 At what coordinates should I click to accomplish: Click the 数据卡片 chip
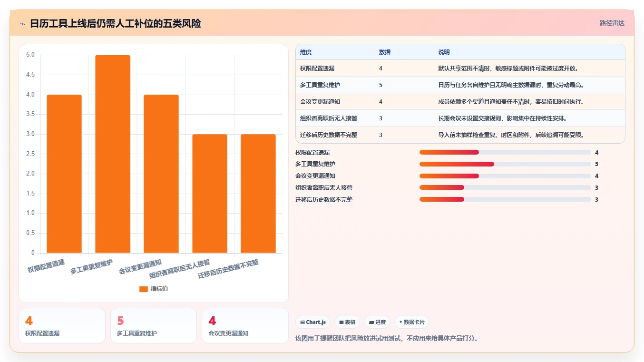(412, 322)
